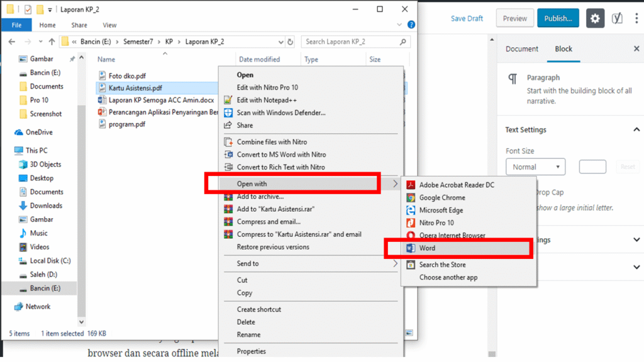Choose Word in the Open with submenu

pos(428,248)
